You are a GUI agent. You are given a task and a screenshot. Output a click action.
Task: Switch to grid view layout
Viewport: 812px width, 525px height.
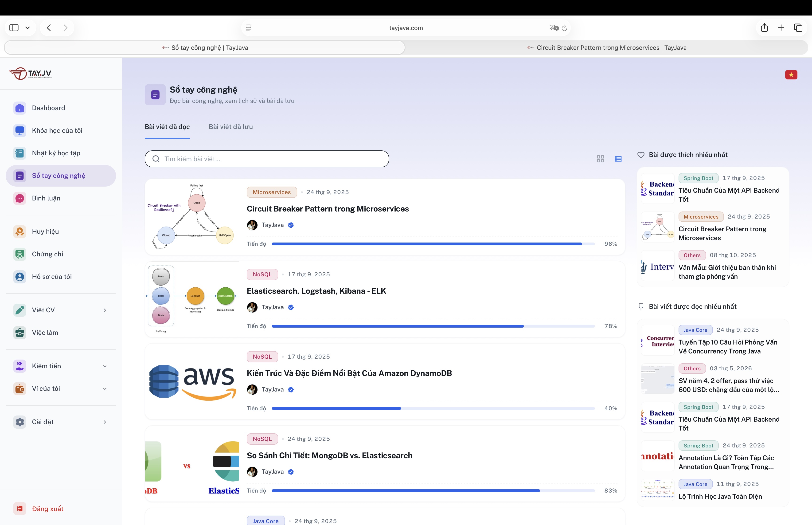point(600,159)
